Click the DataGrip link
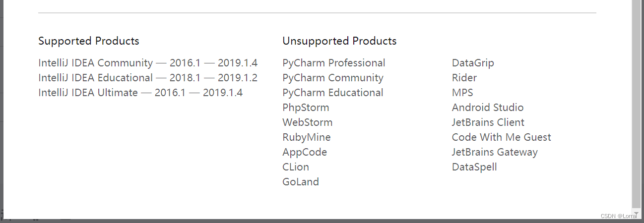The width and height of the screenshot is (644, 223). (x=473, y=63)
